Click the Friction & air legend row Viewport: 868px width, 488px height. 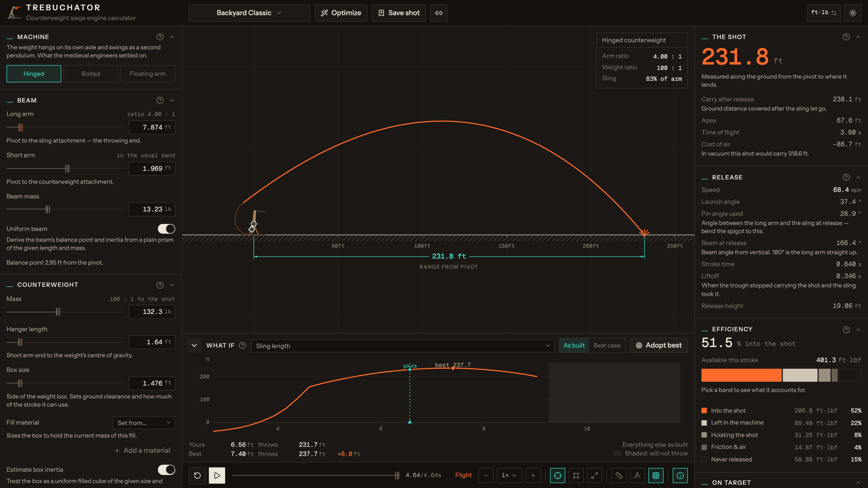[x=781, y=447]
